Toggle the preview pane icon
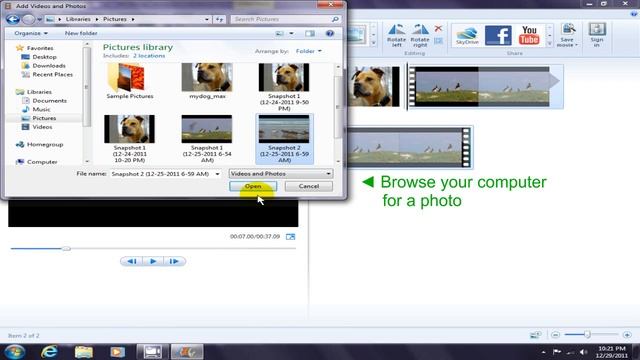 [310, 33]
